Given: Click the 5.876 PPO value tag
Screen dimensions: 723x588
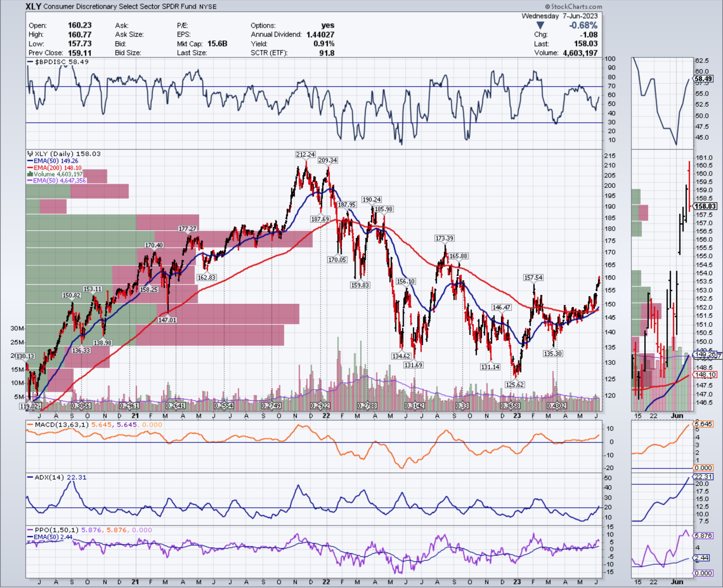Looking at the screenshot, I should [x=703, y=536].
